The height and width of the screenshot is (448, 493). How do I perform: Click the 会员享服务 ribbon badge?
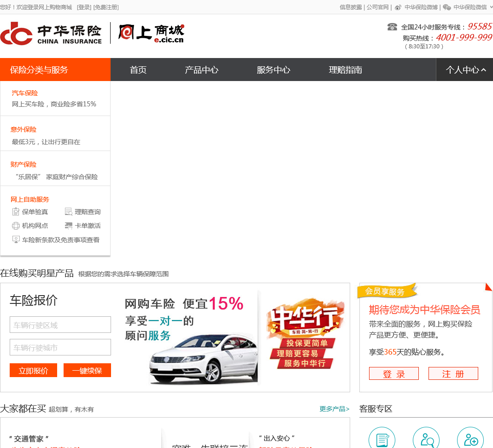(x=387, y=291)
